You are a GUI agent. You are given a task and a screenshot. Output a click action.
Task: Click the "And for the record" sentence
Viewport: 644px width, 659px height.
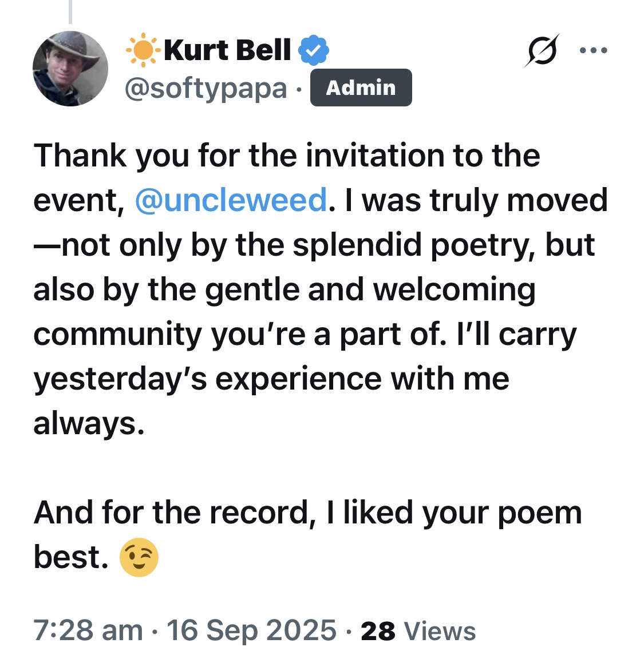pyautogui.click(x=307, y=512)
